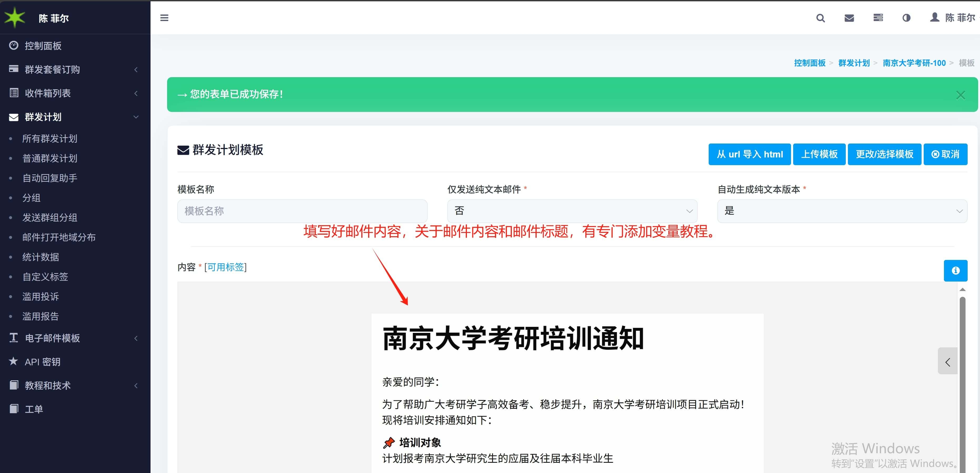Click the editor vertical scrollbar thumb

point(963,385)
